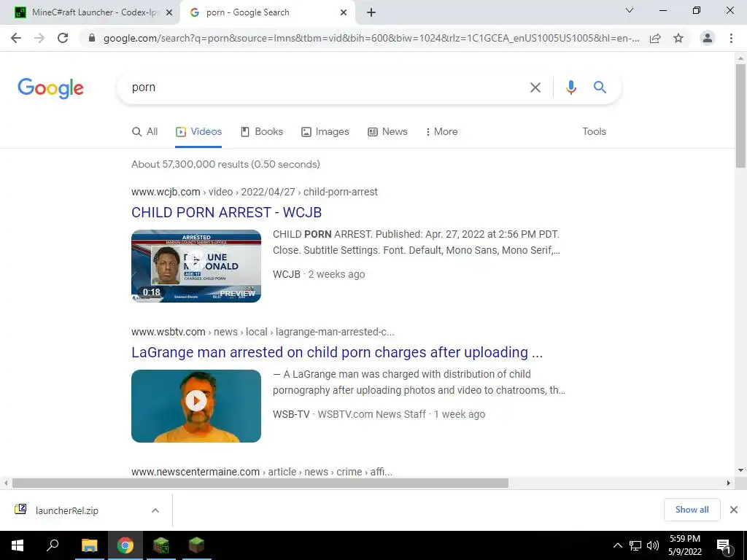Screen dimensions: 747x560
Task: Start voice search with microphone icon
Action: [x=571, y=87]
